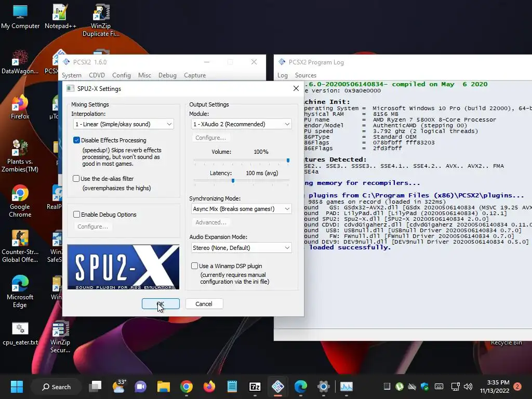This screenshot has height=399, width=532.
Task: Click the Latency slider handle
Action: click(x=233, y=181)
